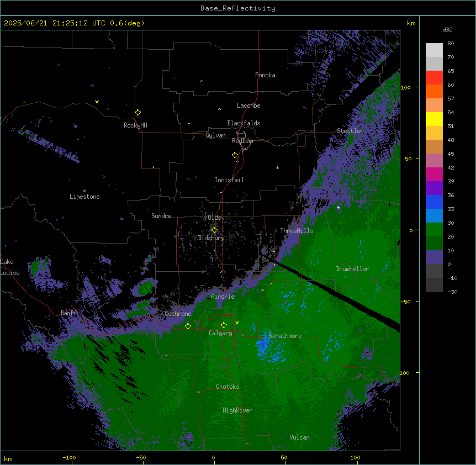This screenshot has height=465, width=476.
Task: Click the Vulcan town label
Action: point(300,437)
